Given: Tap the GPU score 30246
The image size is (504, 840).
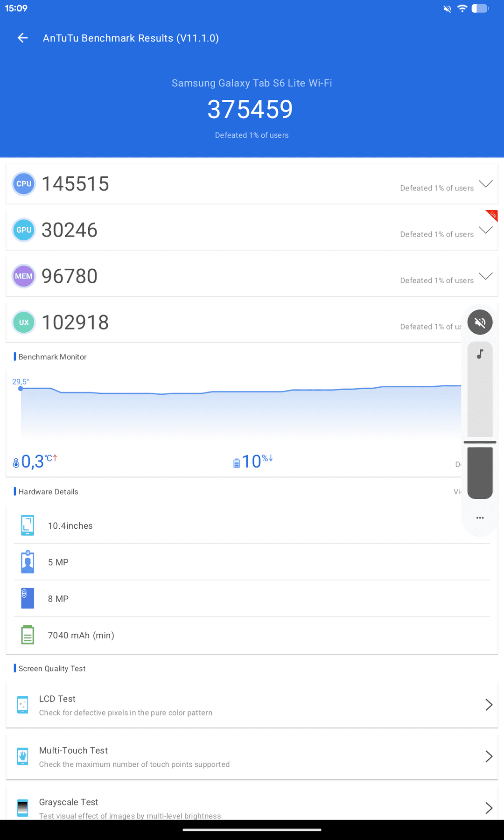Looking at the screenshot, I should (70, 230).
